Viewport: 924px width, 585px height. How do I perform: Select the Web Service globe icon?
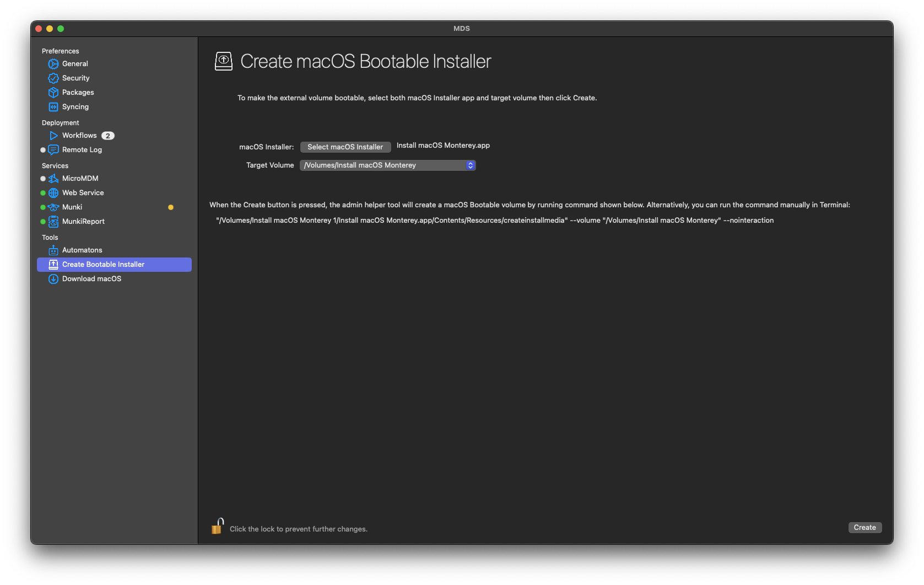click(53, 193)
